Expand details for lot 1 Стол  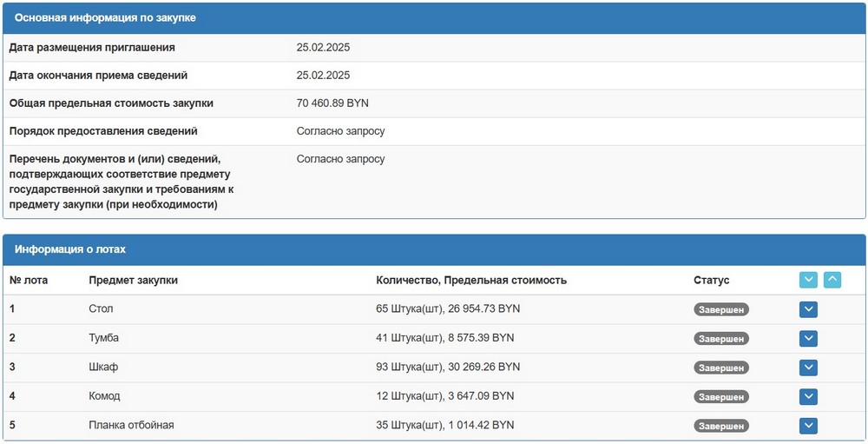(x=808, y=309)
